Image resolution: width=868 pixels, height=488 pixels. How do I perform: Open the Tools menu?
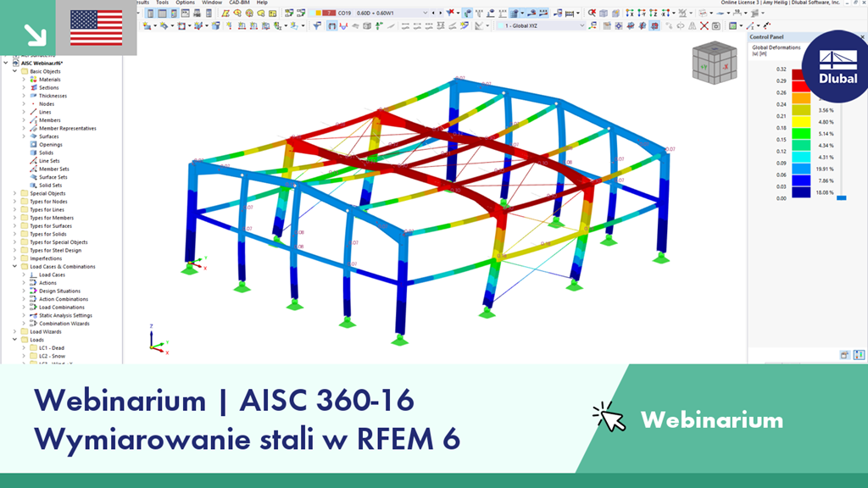[162, 3]
